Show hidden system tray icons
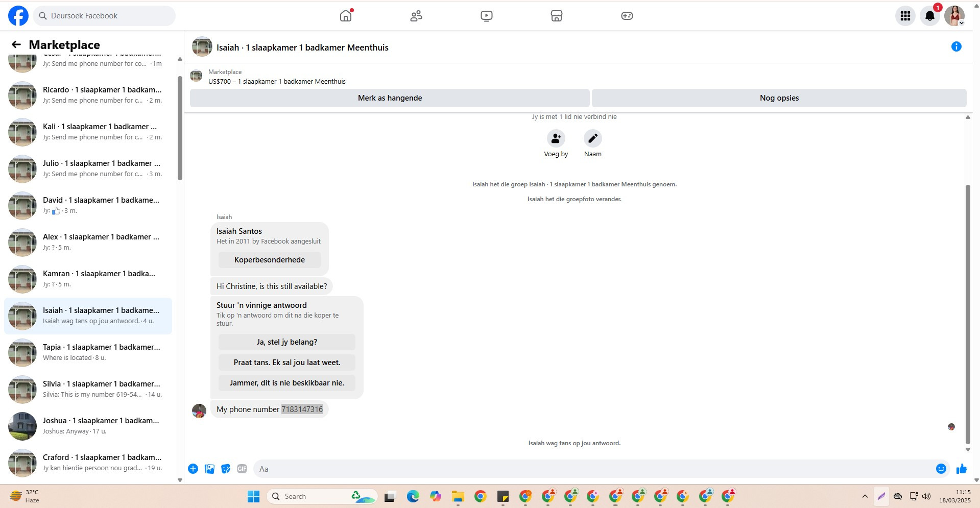 (865, 496)
